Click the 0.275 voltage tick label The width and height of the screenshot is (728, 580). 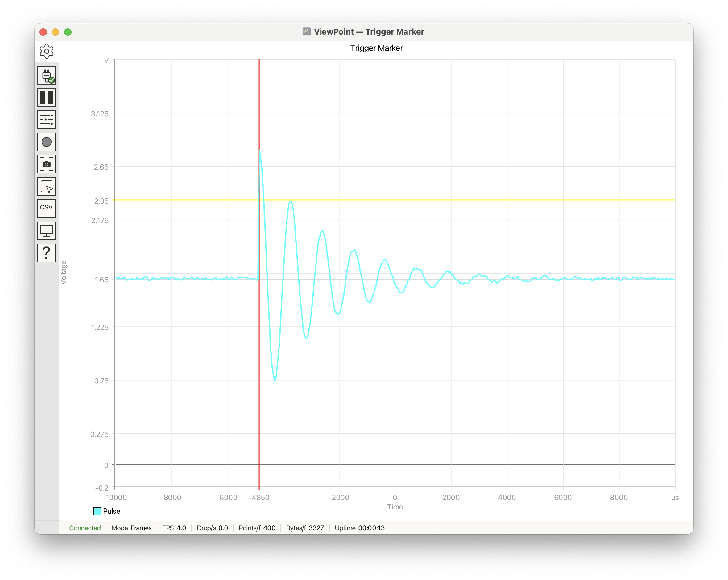point(99,434)
